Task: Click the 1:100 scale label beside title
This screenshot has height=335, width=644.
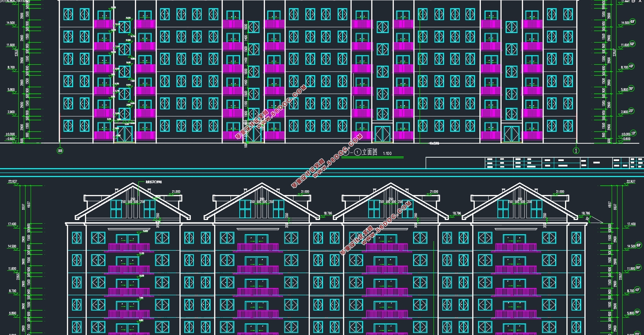Action: (x=387, y=154)
